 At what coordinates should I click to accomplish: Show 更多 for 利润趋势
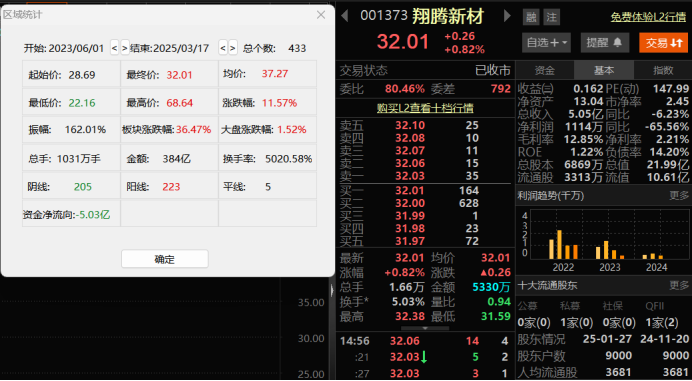678,196
